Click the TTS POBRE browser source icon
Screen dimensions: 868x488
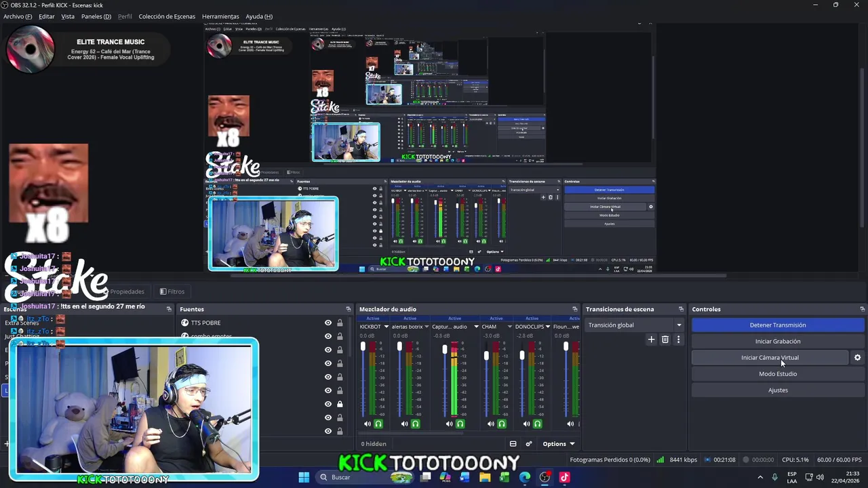point(184,323)
